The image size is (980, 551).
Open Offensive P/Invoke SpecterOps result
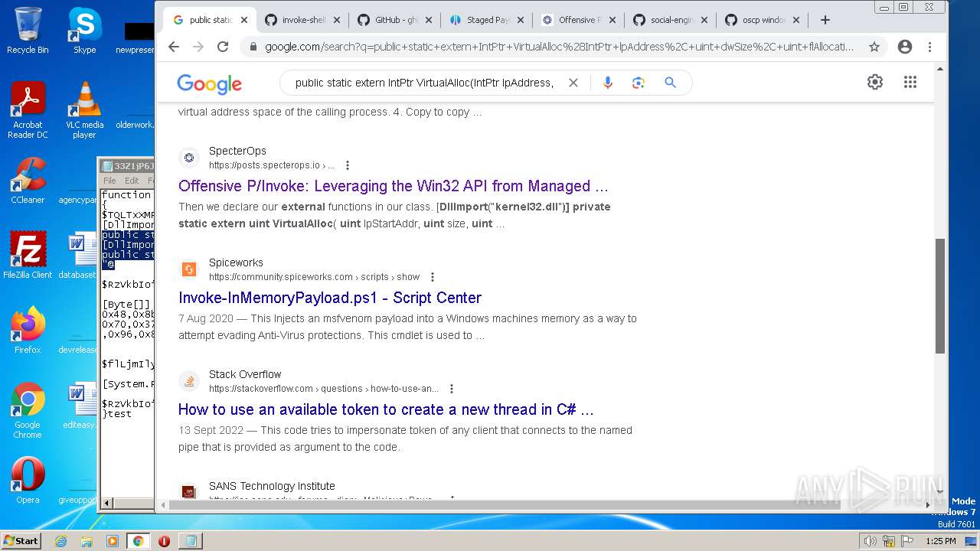pyautogui.click(x=394, y=186)
